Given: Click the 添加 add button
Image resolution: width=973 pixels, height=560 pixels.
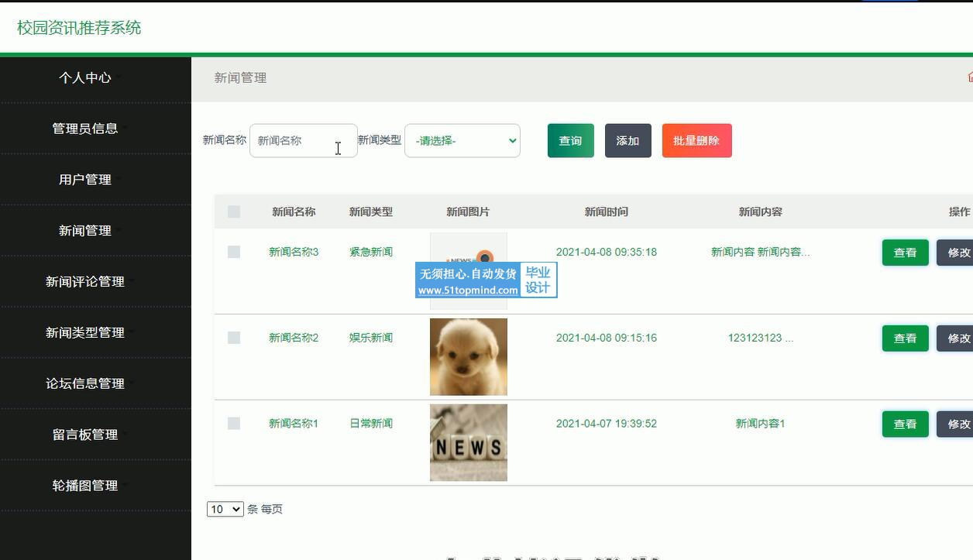Looking at the screenshot, I should [x=628, y=140].
